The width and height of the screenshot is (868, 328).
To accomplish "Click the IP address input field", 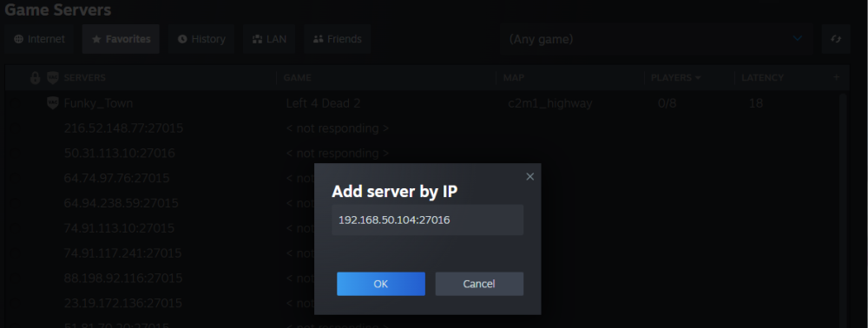I will (x=427, y=220).
